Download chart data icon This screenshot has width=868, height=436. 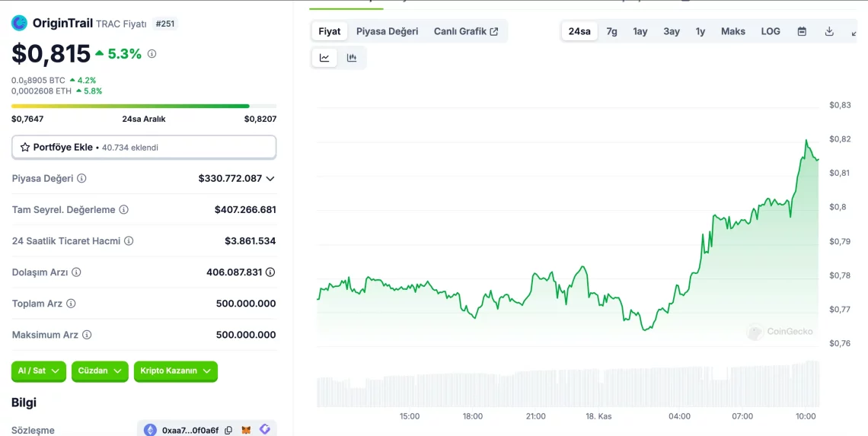(829, 31)
